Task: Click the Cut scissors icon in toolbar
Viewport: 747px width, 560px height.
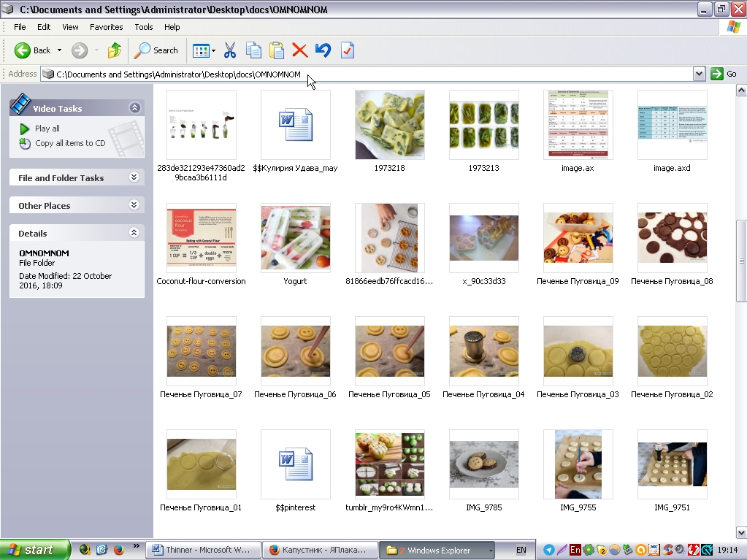Action: pyautogui.click(x=229, y=50)
